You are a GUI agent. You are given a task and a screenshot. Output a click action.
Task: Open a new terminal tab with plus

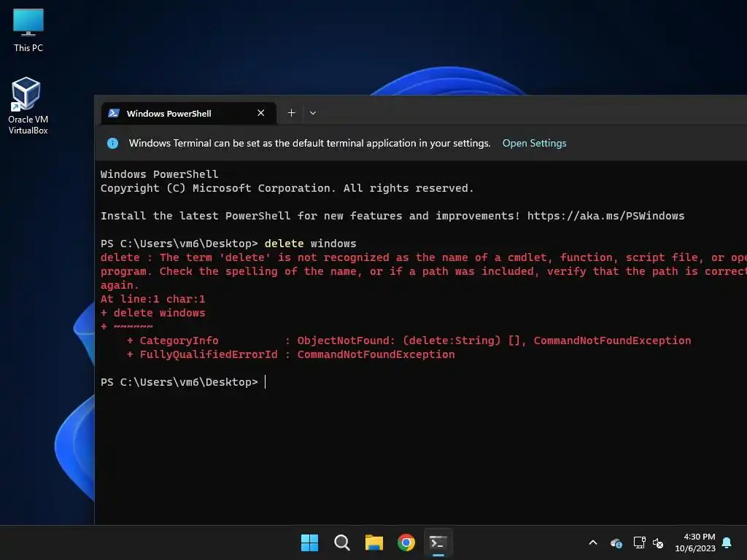tap(291, 113)
